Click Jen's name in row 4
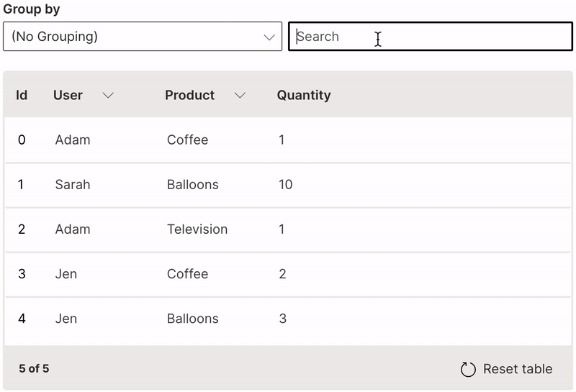The width and height of the screenshot is (576, 392). click(x=66, y=319)
